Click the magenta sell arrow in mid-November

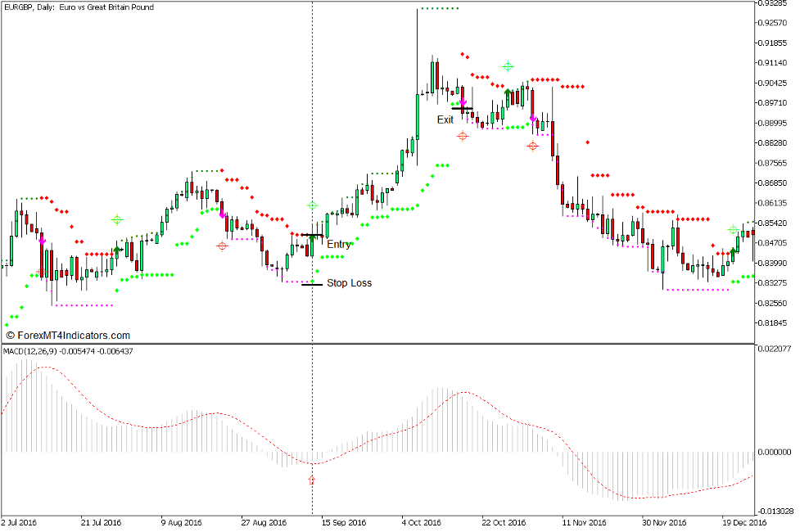click(532, 118)
